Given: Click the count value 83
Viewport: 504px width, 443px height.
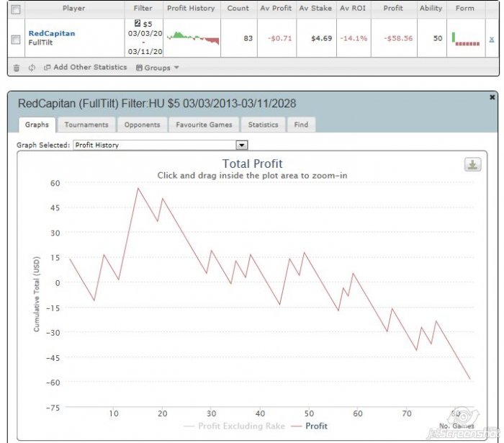Looking at the screenshot, I should (x=248, y=38).
